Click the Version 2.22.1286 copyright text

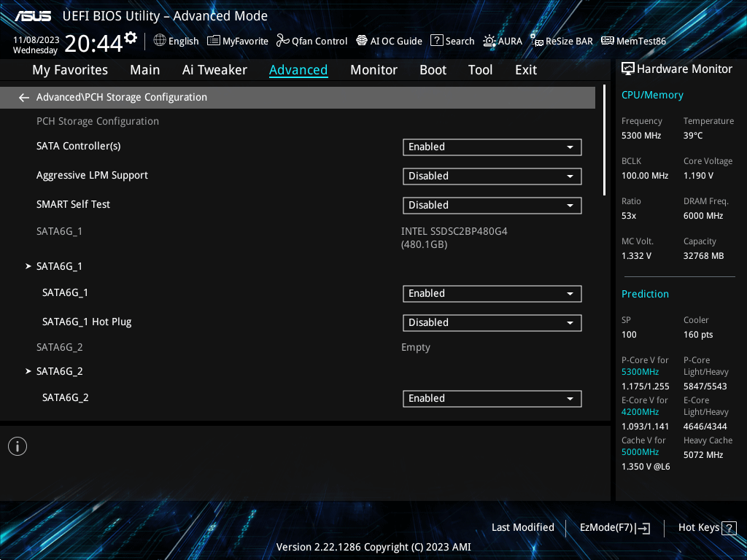[373, 547]
